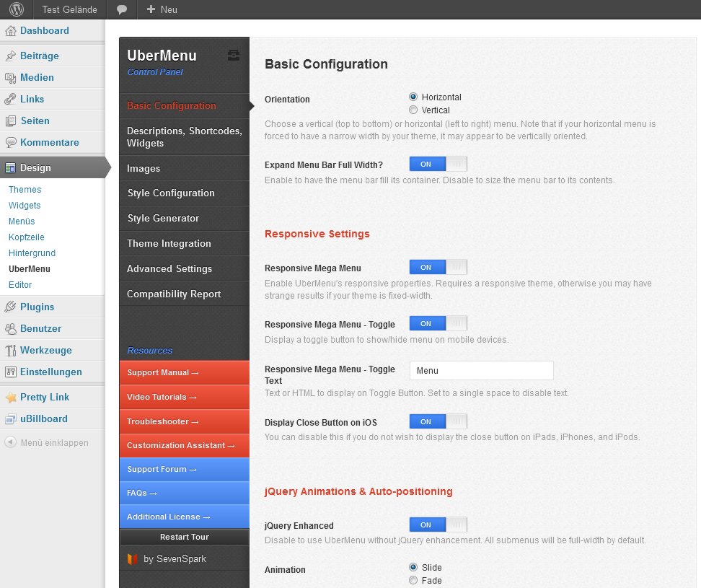The width and height of the screenshot is (701, 588).
Task: Click the Restart Tour button
Action: pyautogui.click(x=184, y=537)
